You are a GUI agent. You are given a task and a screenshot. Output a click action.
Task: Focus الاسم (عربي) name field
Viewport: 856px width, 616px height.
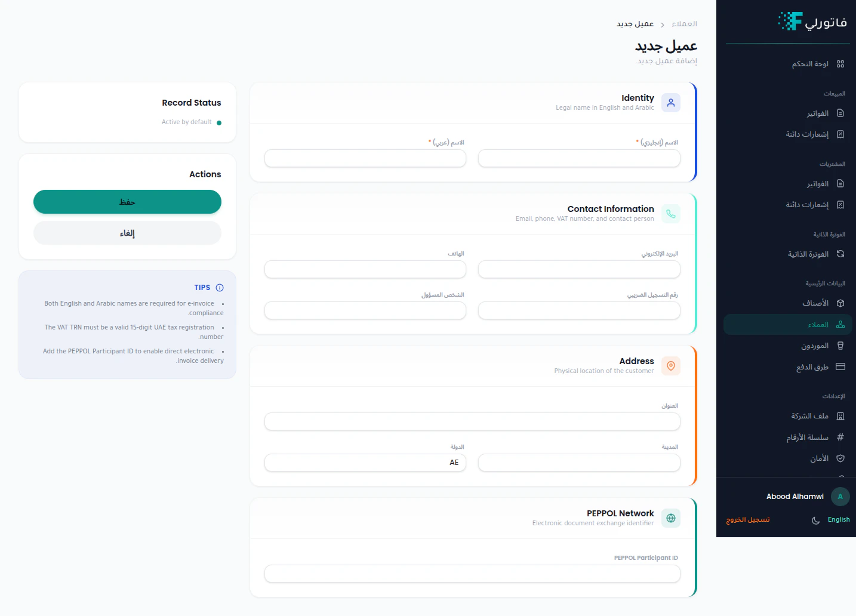[x=365, y=158]
